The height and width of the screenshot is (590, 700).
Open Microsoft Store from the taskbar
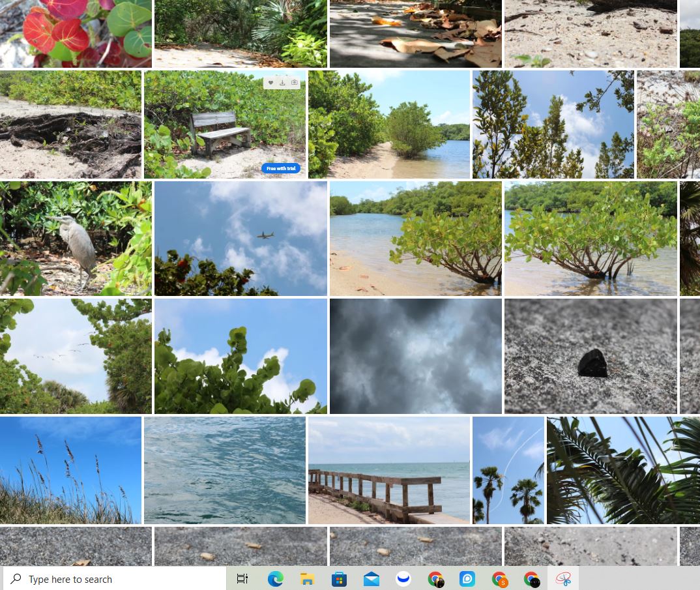pos(339,579)
